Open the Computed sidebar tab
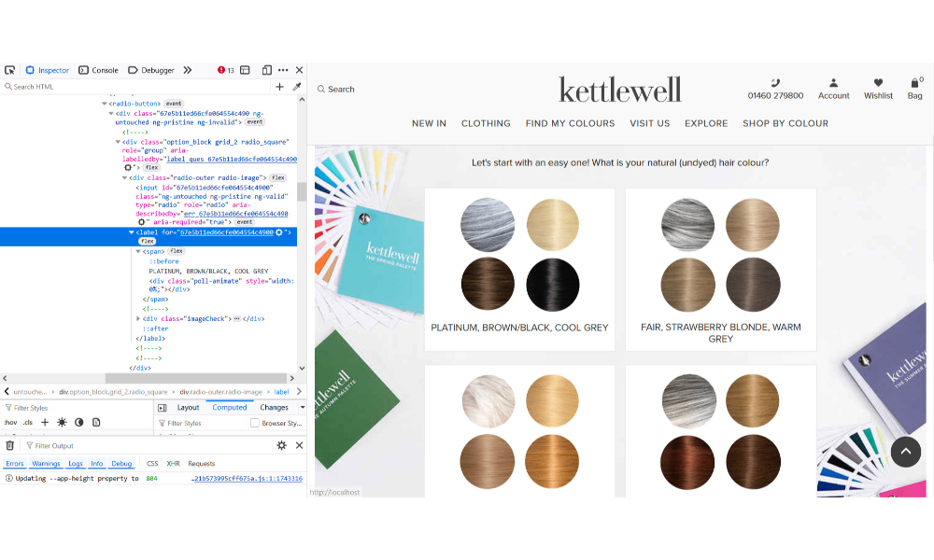 click(x=230, y=408)
